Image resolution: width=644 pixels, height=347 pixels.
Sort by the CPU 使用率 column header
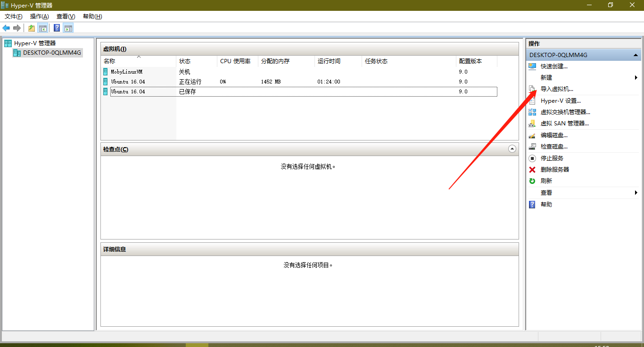238,61
